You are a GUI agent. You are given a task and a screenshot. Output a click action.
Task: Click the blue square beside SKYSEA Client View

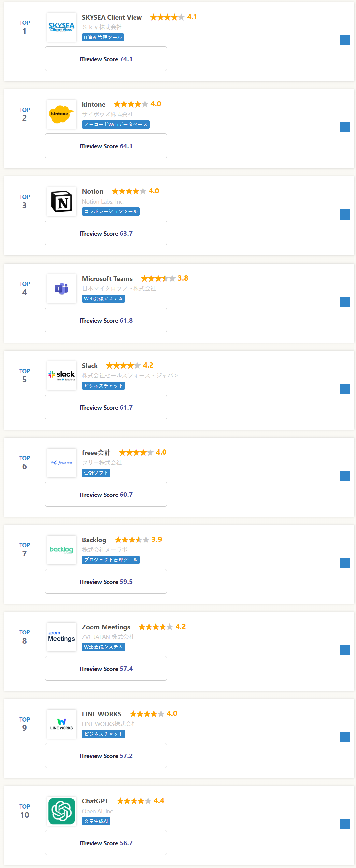pos(345,40)
